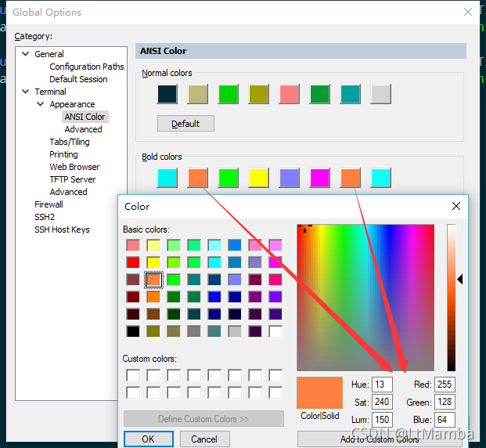Choose black basic color swatch
Viewport: 486px width, 448px height.
point(133,331)
